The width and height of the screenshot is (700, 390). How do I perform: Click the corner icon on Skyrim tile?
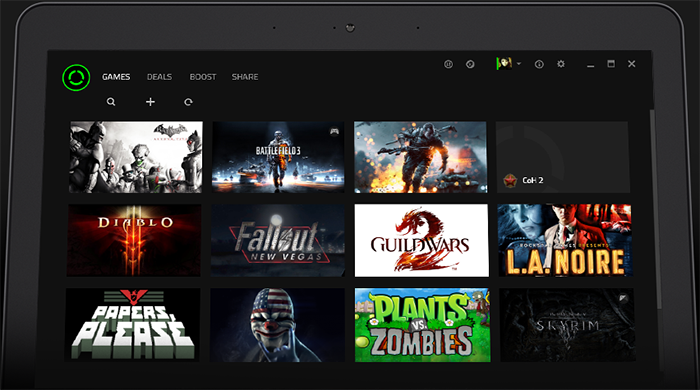point(623,298)
